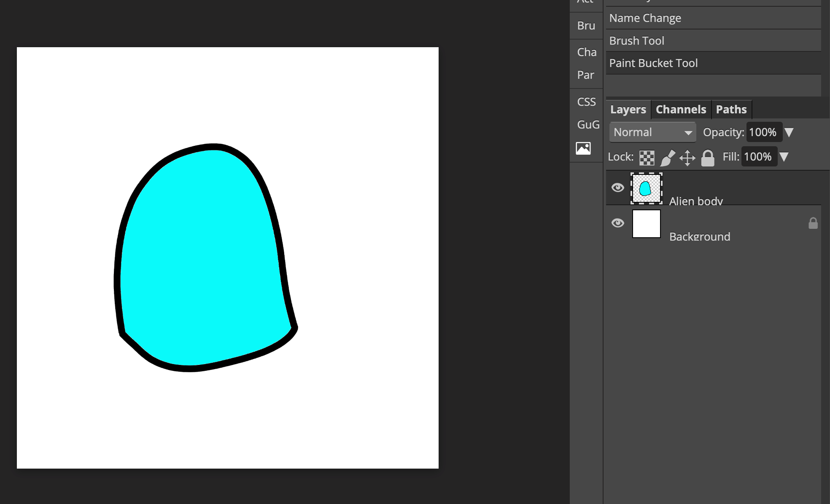
Task: Select the Alien body layer name
Action: pos(696,201)
